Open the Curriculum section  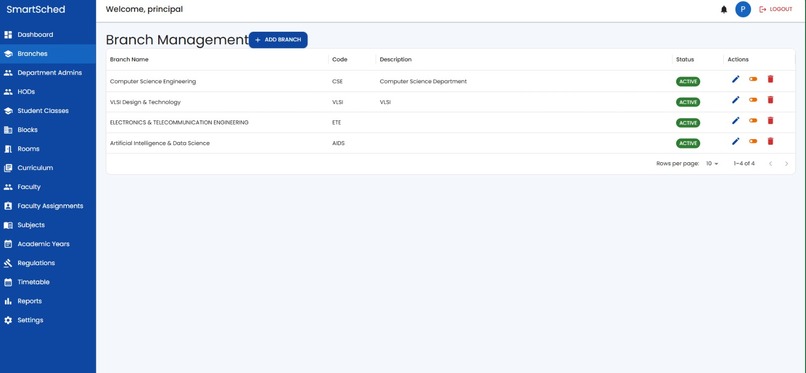click(48, 168)
